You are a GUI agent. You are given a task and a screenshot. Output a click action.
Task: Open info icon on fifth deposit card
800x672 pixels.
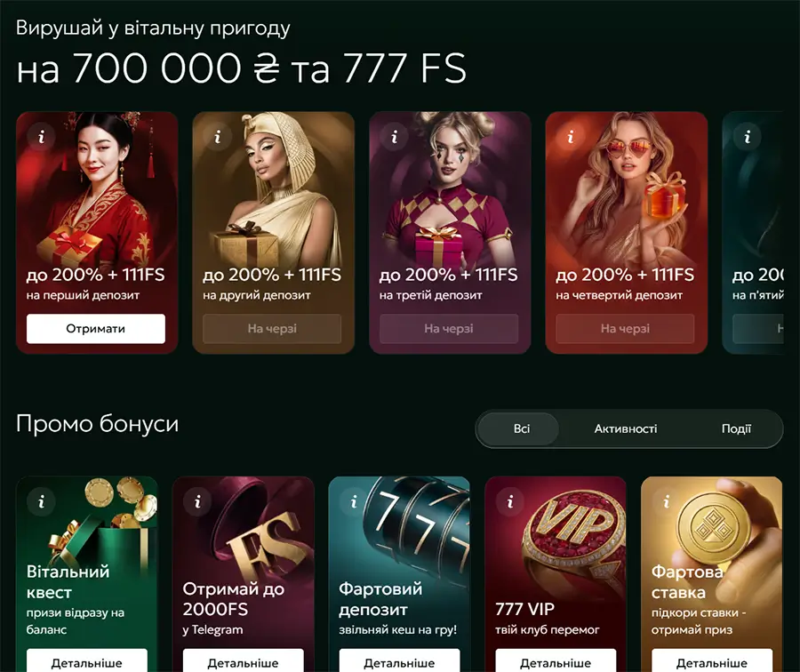748,137
